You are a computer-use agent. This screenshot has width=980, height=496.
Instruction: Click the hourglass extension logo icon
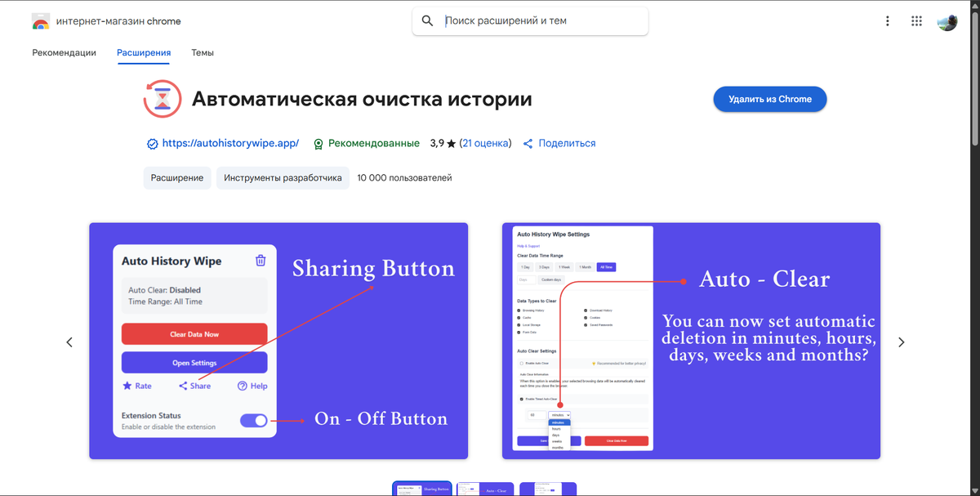162,100
